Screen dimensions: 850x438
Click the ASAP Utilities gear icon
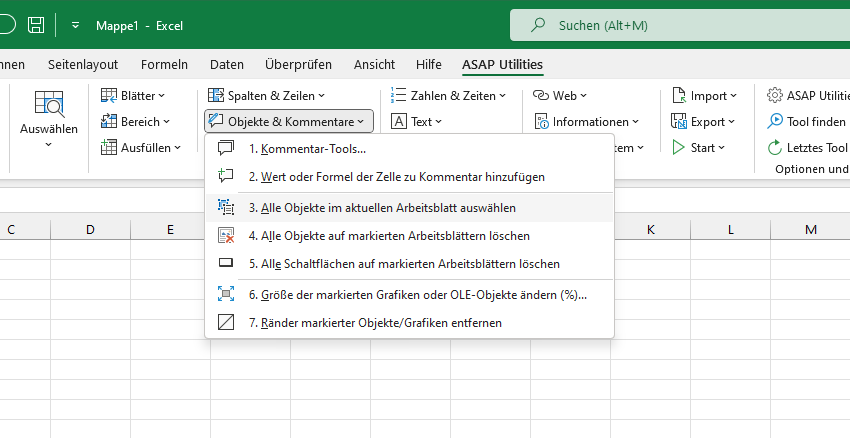pos(775,95)
